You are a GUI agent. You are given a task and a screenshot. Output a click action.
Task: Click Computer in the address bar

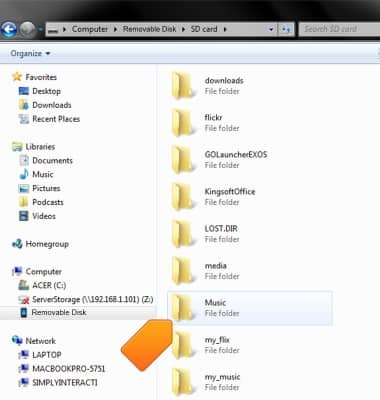pos(90,29)
